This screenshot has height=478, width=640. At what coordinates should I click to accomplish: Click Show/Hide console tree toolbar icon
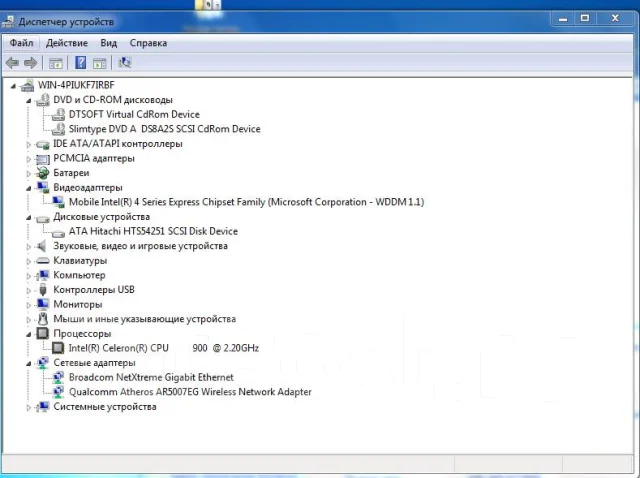point(56,63)
